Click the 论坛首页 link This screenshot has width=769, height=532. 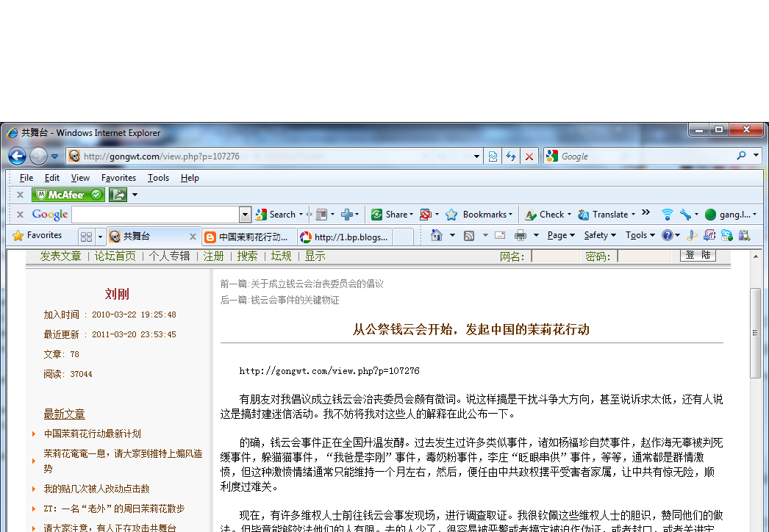[x=115, y=256]
